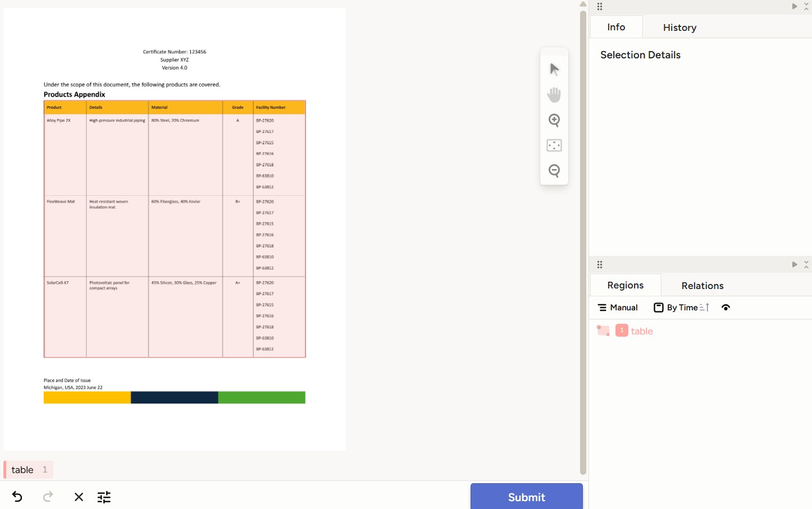Zoom in on the document image
Screen dimensions: 812x509
554,120
